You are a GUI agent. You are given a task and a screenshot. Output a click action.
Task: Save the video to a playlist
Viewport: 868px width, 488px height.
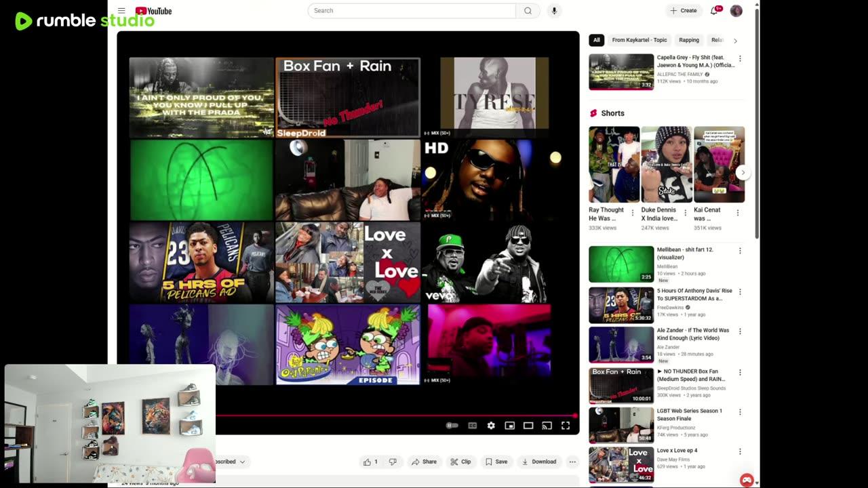(x=496, y=462)
